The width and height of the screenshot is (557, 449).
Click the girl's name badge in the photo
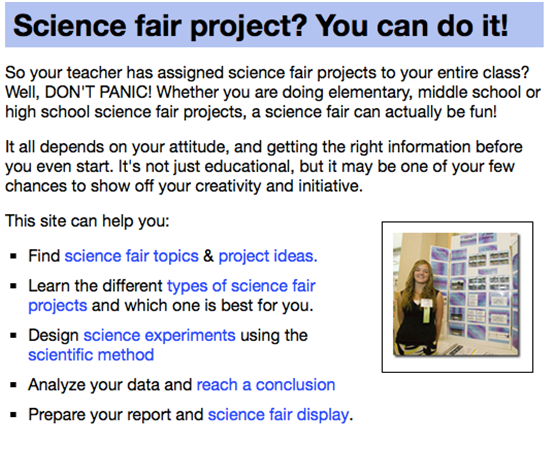point(426,303)
